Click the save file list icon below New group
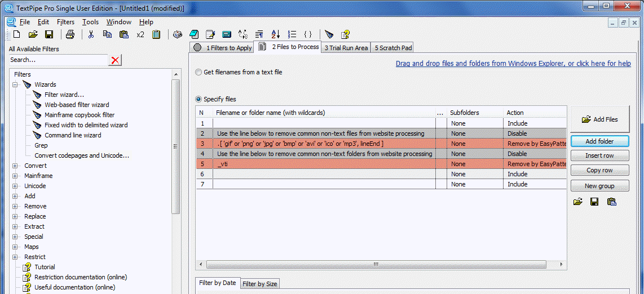The image size is (644, 294). click(x=594, y=202)
